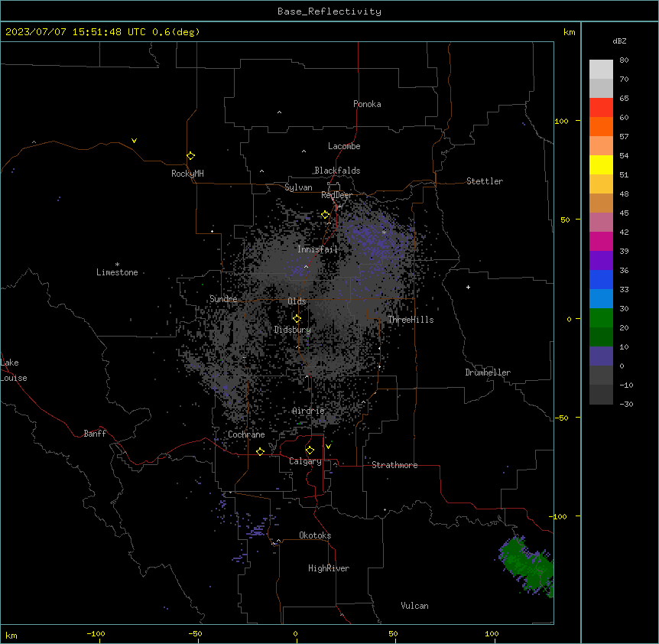This screenshot has height=644, width=659.
Task: Click the white plus marker west of Drumheller
Action: [468, 287]
